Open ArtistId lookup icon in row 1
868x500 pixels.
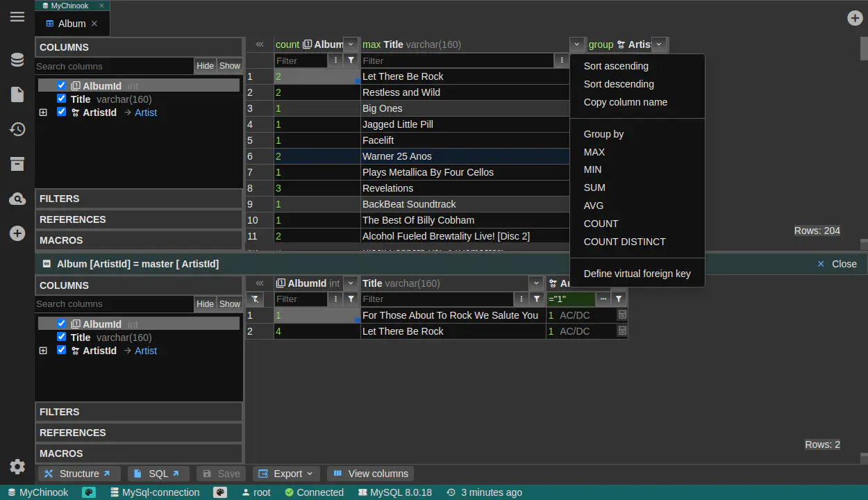(x=622, y=315)
